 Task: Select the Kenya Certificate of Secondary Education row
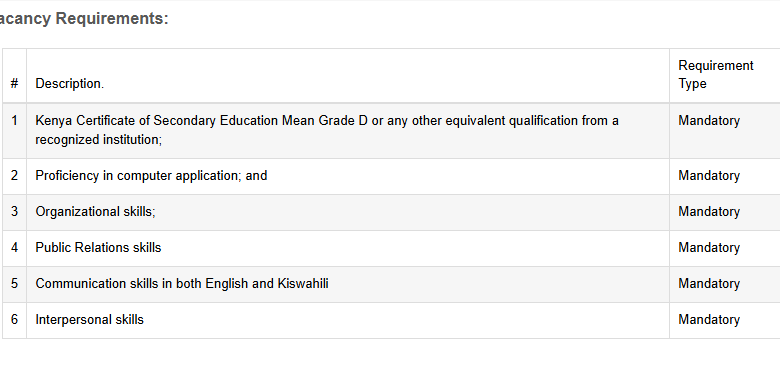(x=391, y=131)
